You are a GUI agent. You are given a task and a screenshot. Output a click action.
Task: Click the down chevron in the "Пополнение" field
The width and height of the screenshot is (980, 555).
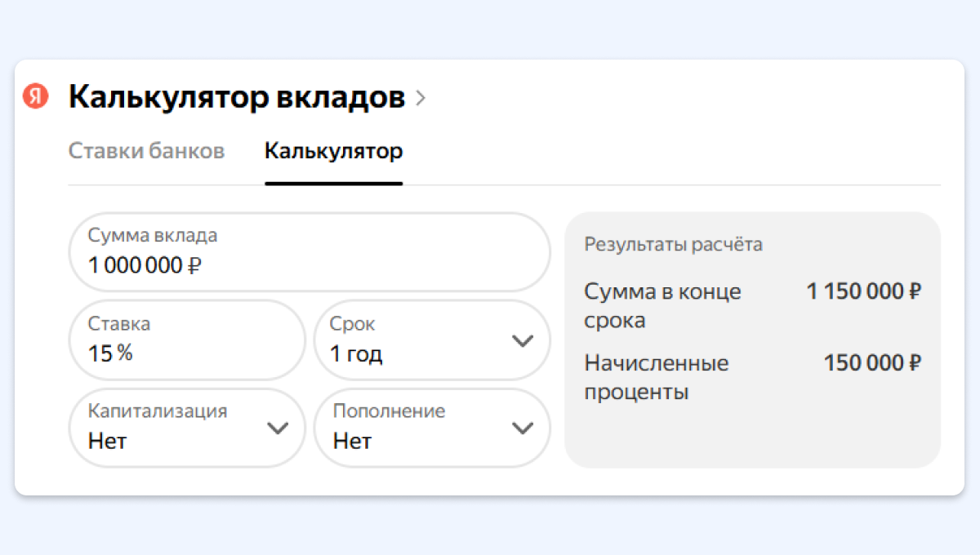click(522, 428)
